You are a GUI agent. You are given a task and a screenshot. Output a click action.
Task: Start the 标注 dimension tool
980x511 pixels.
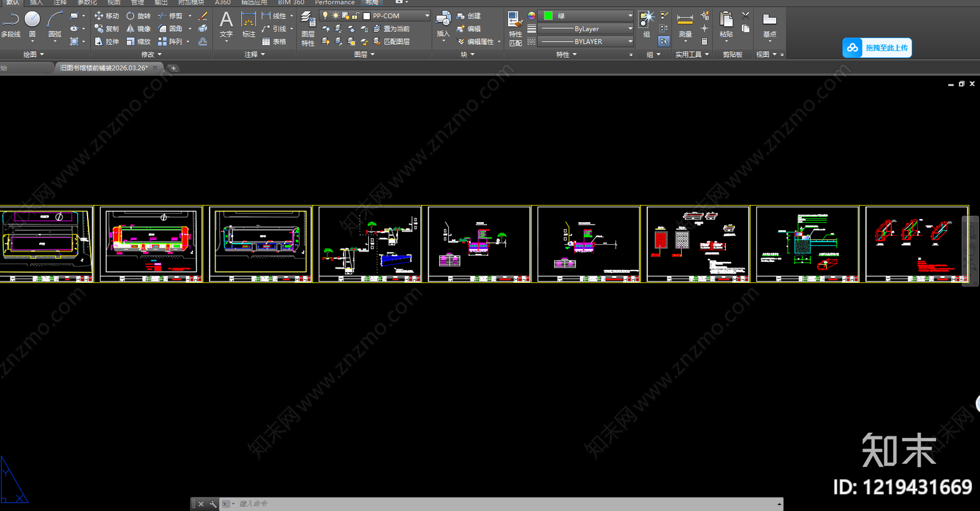tap(248, 24)
